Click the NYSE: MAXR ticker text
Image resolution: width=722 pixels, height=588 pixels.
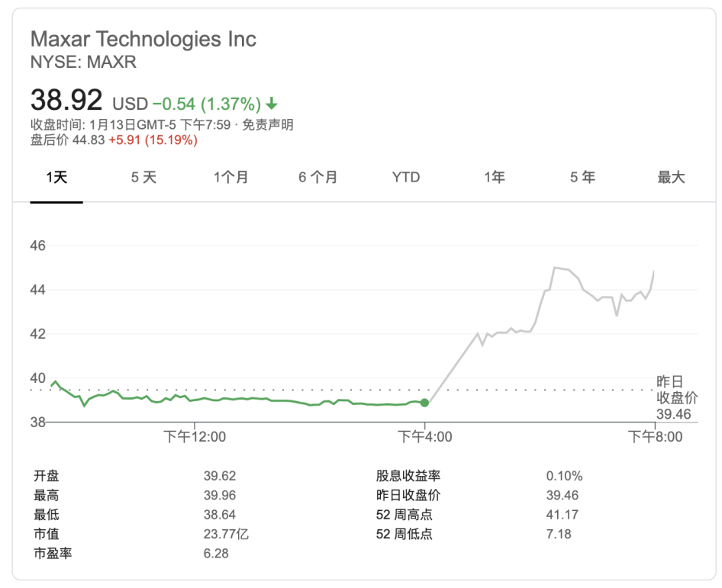[83, 63]
